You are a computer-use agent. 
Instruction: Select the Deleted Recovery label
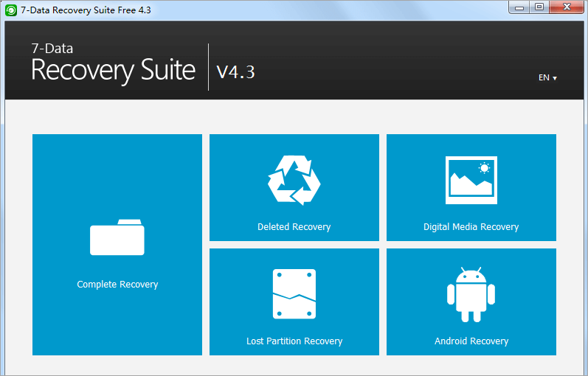click(294, 227)
